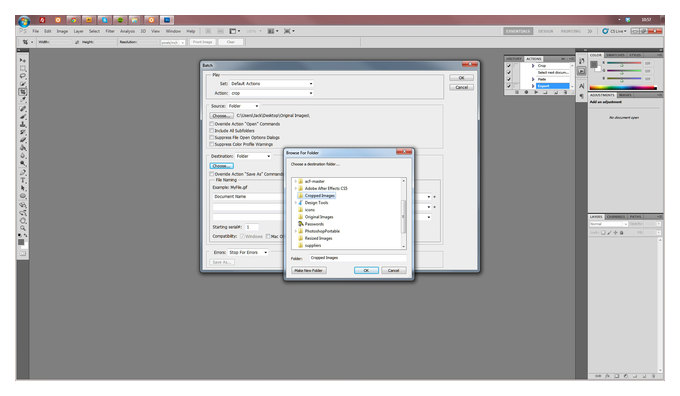Select the Move tool in the toolbox
The height and width of the screenshot is (396, 680).
point(23,61)
